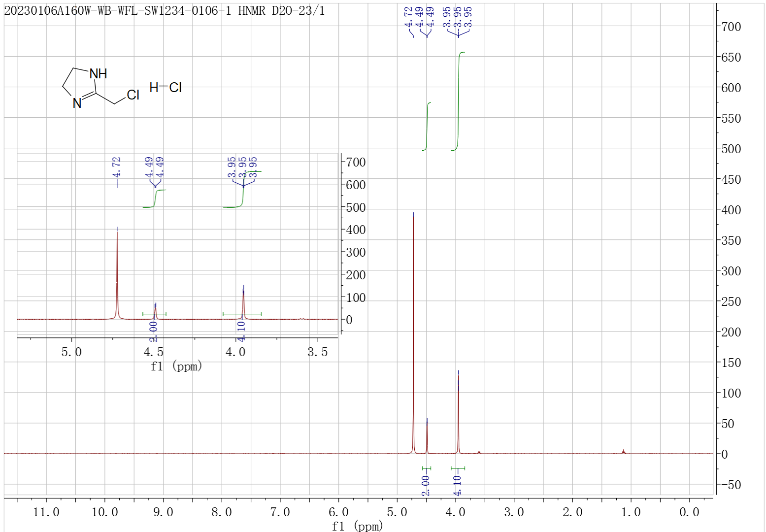766x532 pixels.
Task: Select the tall green integral curve above 3.95 peak
Action: [459, 99]
